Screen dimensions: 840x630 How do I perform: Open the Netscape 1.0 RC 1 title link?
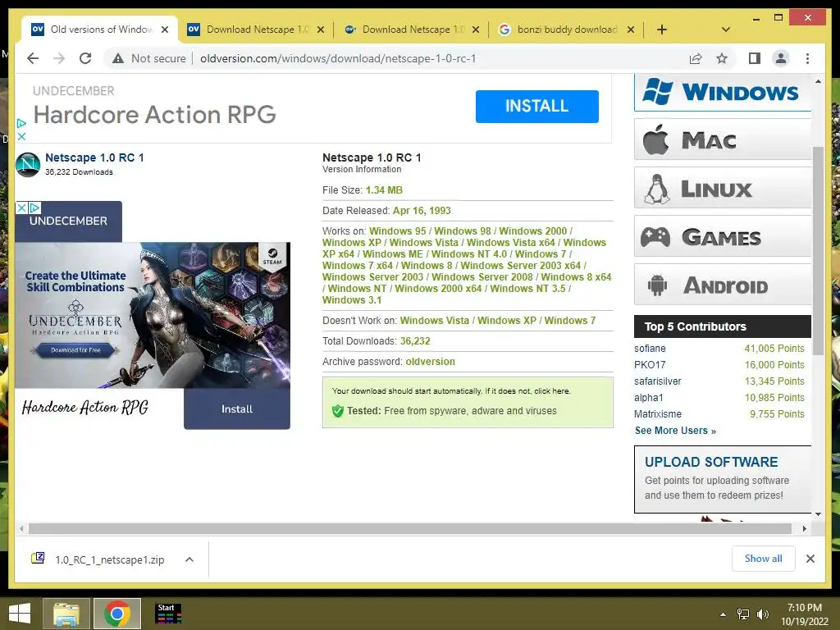tap(94, 157)
